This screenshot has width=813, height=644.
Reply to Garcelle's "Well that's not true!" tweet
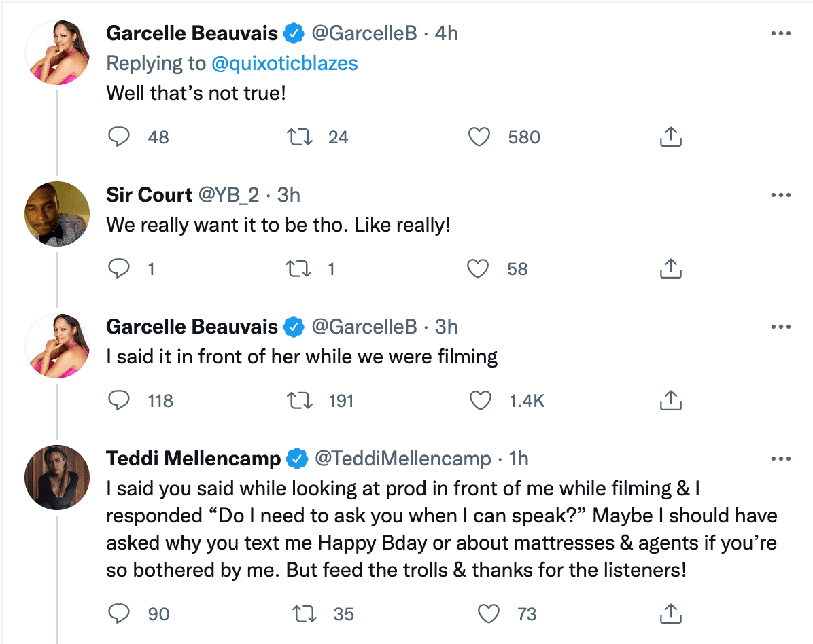(119, 137)
